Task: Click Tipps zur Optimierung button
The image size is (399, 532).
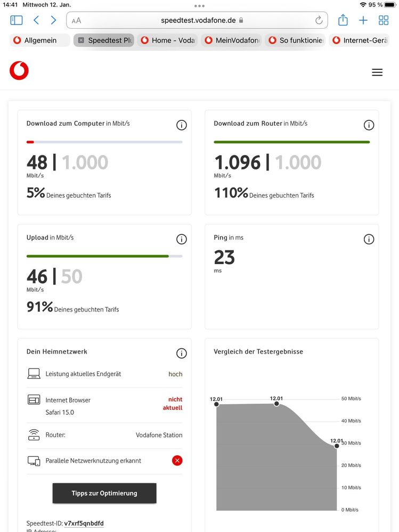Action: (104, 493)
